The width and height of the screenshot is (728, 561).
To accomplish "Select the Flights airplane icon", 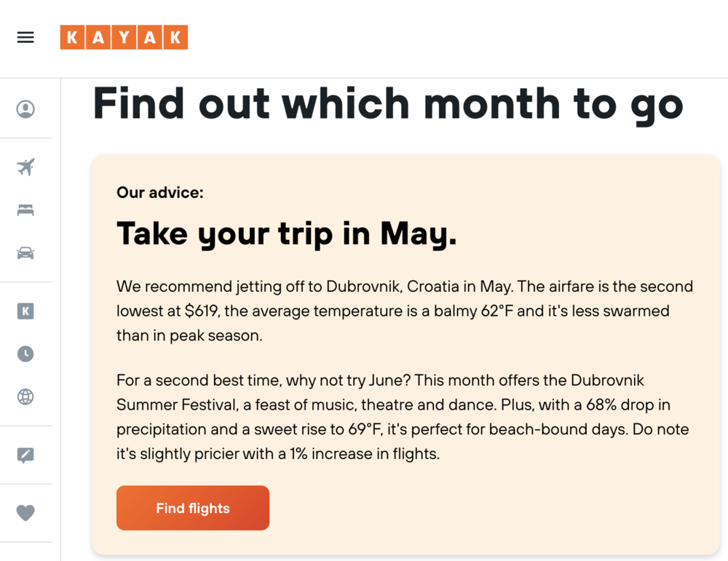I will coord(25,167).
